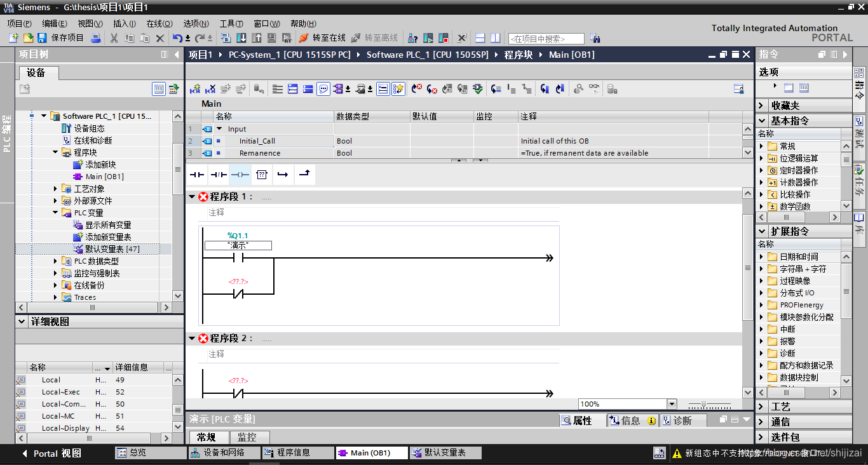Insert normally open contact from favorites
868x465 pixels.
(197, 174)
